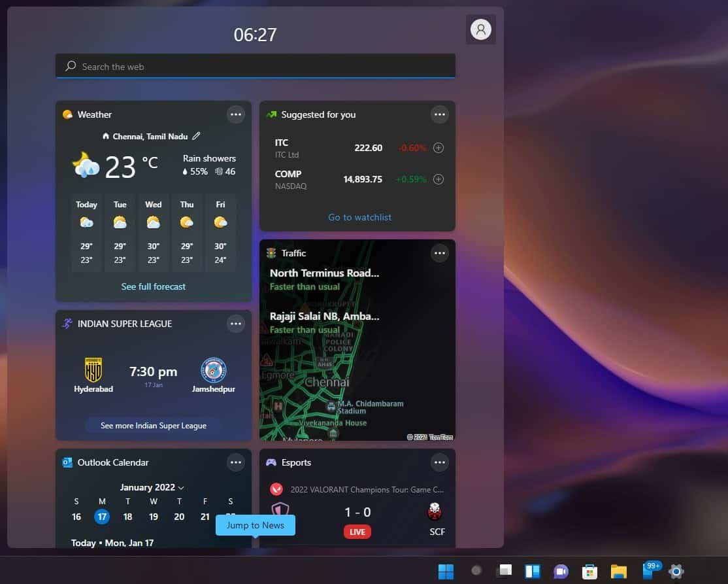This screenshot has height=584, width=728.
Task: Open the Esports widget options menu
Action: [439, 462]
